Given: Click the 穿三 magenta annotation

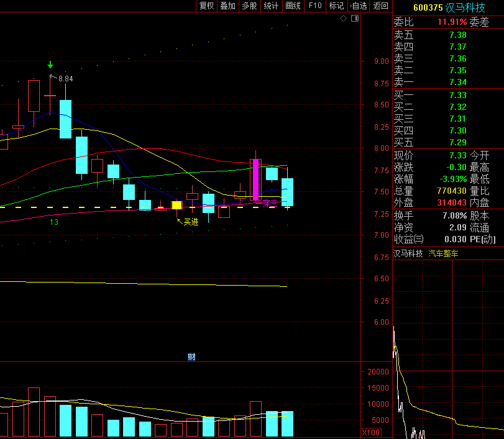Looking at the screenshot, I should [x=270, y=202].
